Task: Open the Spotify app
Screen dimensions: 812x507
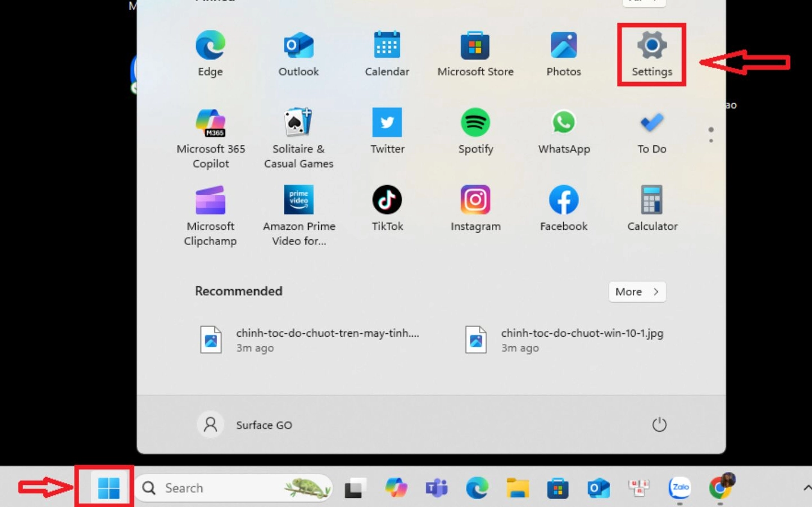Action: click(476, 130)
